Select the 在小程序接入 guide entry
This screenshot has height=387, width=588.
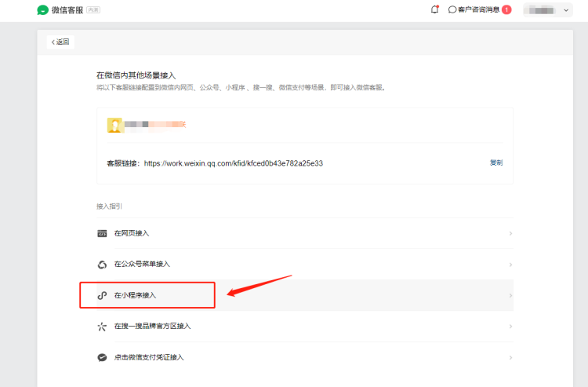[x=305, y=295]
